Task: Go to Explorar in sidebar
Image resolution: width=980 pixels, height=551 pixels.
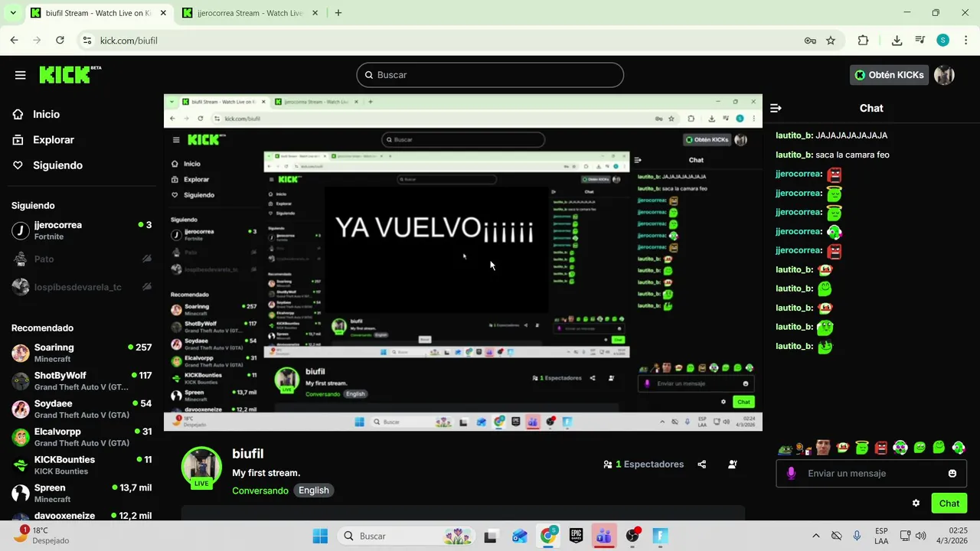Action: coord(54,140)
